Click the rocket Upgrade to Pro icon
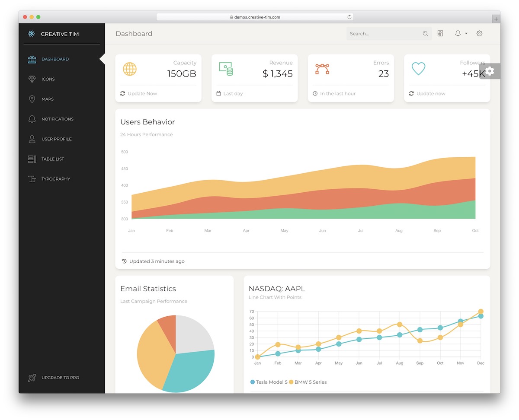This screenshot has height=420, width=519. pyautogui.click(x=32, y=378)
